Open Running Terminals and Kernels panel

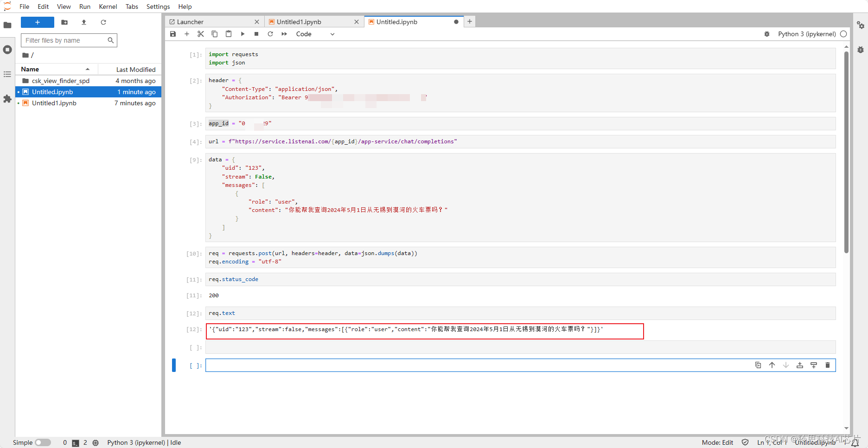pyautogui.click(x=7, y=50)
